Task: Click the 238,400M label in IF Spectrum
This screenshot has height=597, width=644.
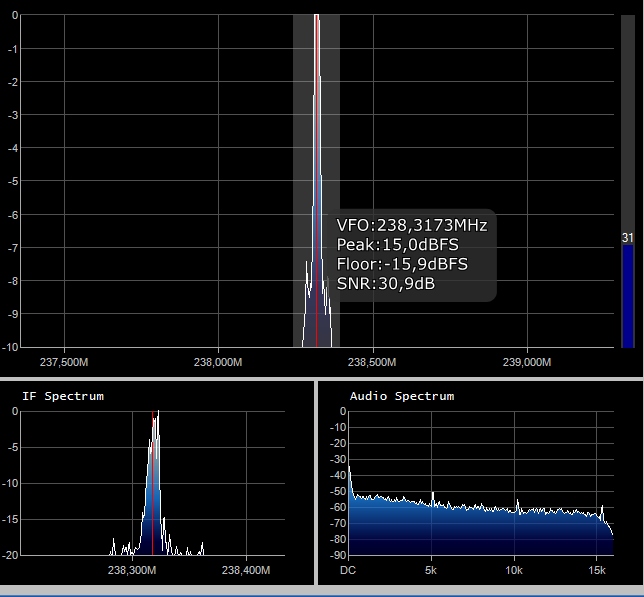Action: pyautogui.click(x=246, y=570)
